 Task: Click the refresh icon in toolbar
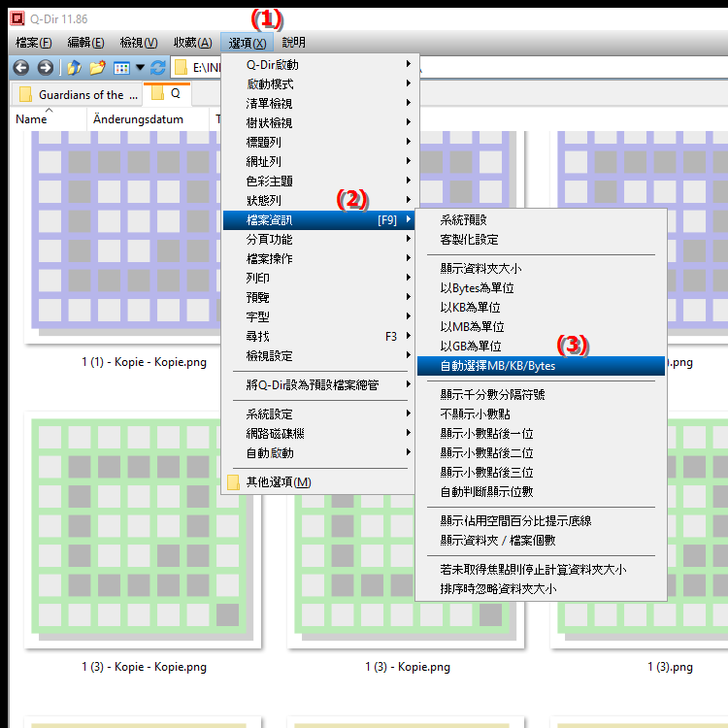coord(158,68)
